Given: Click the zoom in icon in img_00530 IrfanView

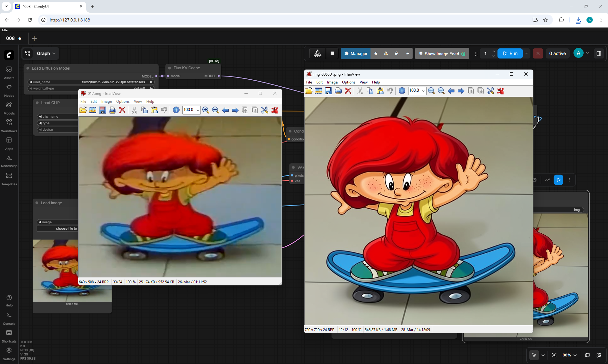Looking at the screenshot, I should pyautogui.click(x=431, y=91).
